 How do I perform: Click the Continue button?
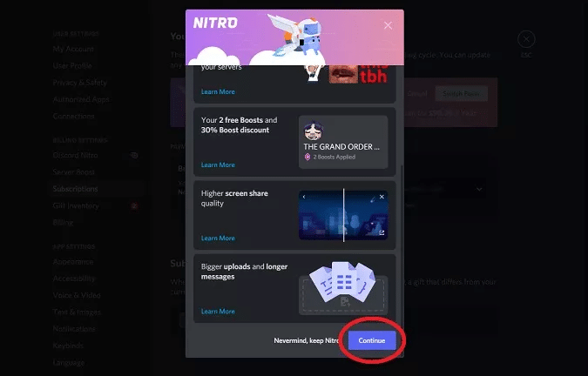tap(372, 340)
